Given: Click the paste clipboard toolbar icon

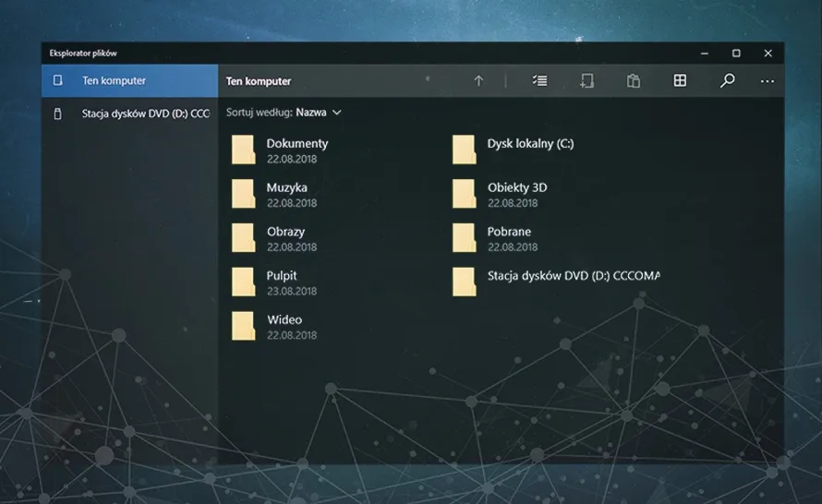Looking at the screenshot, I should (634, 80).
